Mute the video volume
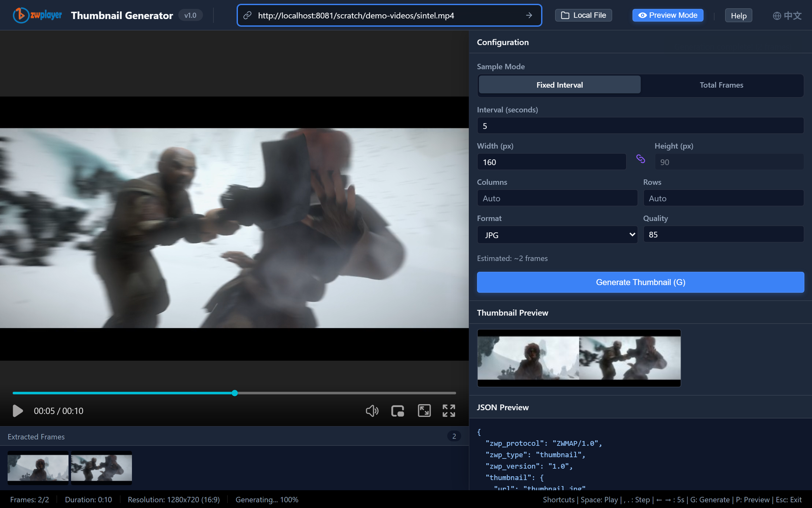 372,411
